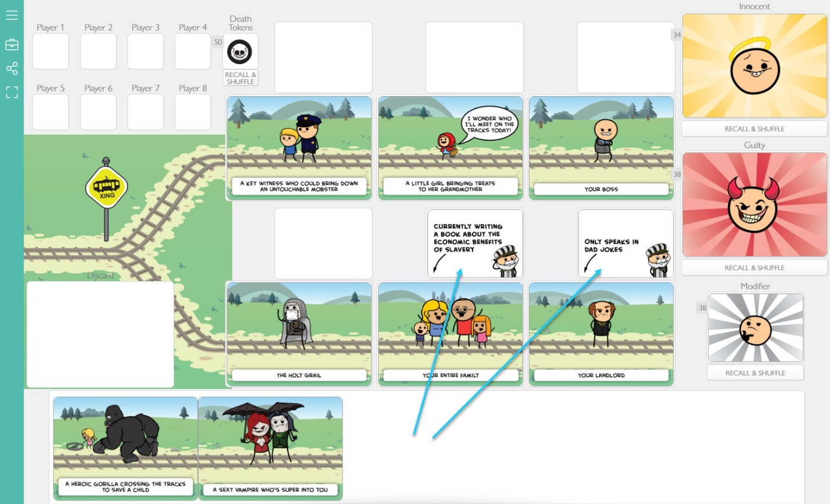Click the slavery book modifier card
This screenshot has height=504, width=830.
[475, 243]
